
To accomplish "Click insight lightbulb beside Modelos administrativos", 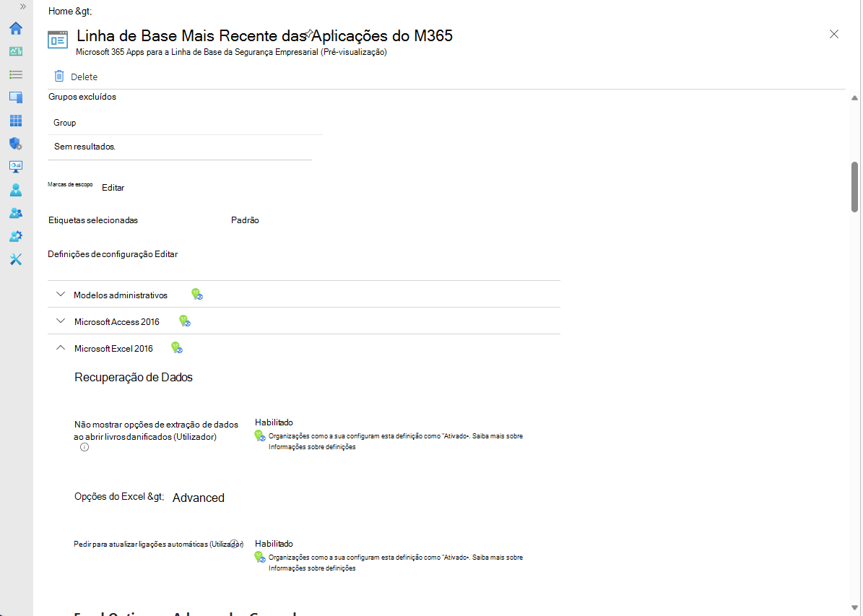I will [x=197, y=294].
